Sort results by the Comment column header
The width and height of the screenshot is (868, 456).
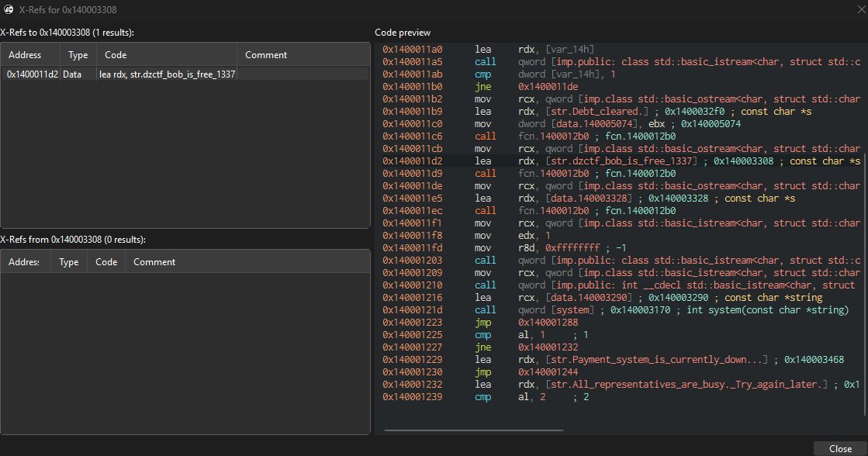[266, 54]
